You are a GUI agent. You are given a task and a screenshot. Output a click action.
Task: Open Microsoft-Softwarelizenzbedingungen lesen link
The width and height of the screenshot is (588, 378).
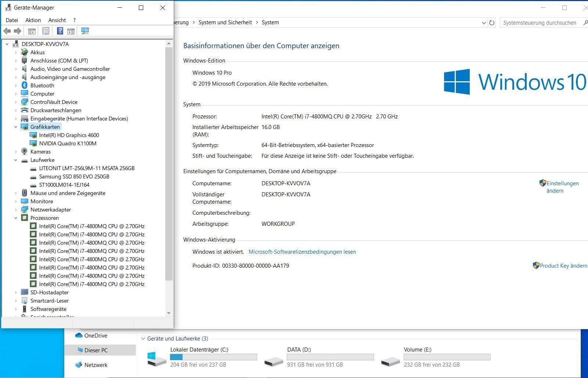302,252
